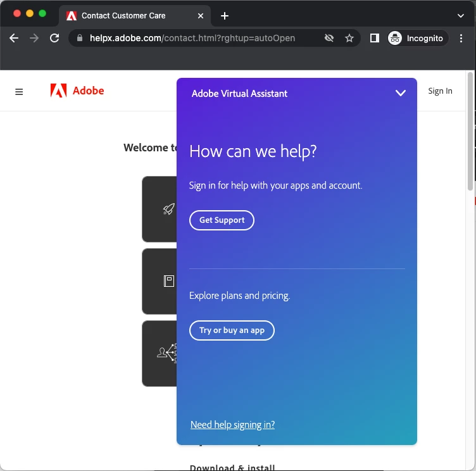Open the browser side panel icon
The width and height of the screenshot is (476, 471).
[x=375, y=38]
